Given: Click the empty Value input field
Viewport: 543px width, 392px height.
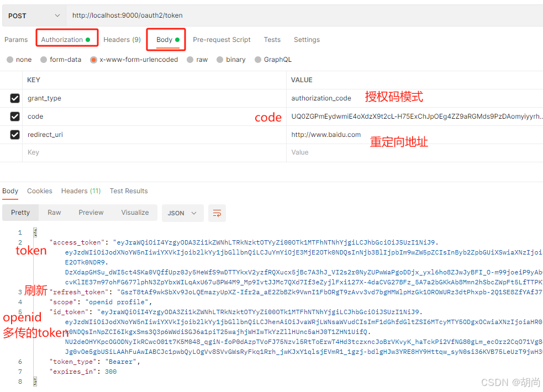Looking at the screenshot, I should [415, 152].
